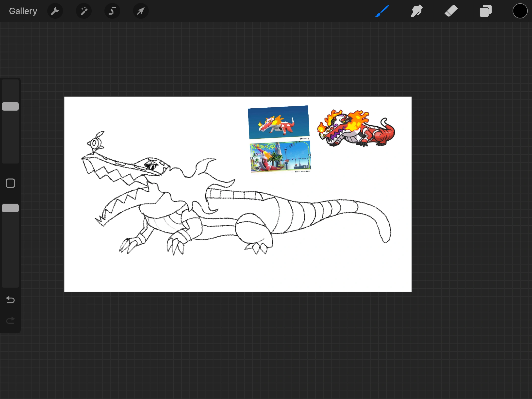The height and width of the screenshot is (399, 532).
Task: Adjust the brush size slider
Action: pyautogui.click(x=10, y=106)
